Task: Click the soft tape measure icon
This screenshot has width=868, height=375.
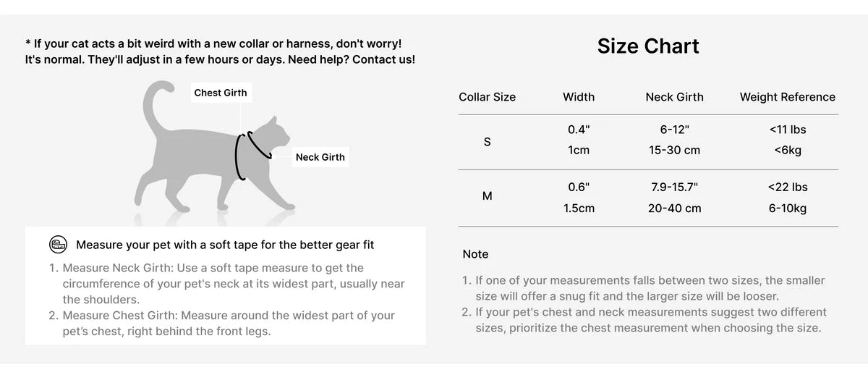Action: tap(59, 245)
